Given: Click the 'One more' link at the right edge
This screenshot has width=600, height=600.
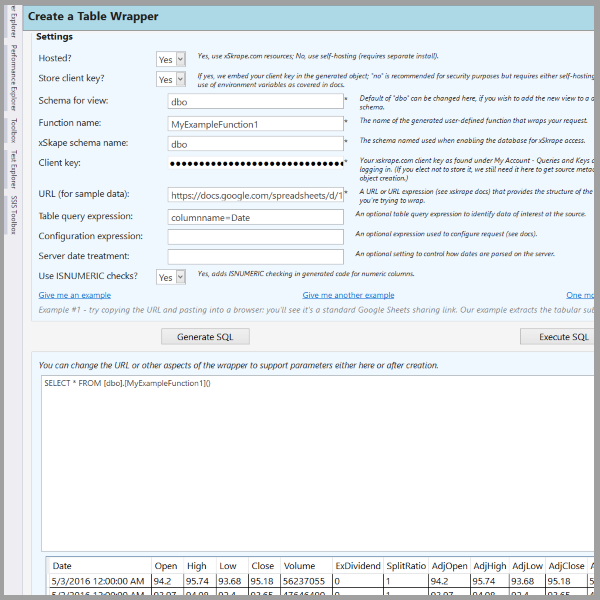Looking at the screenshot, I should pos(580,295).
